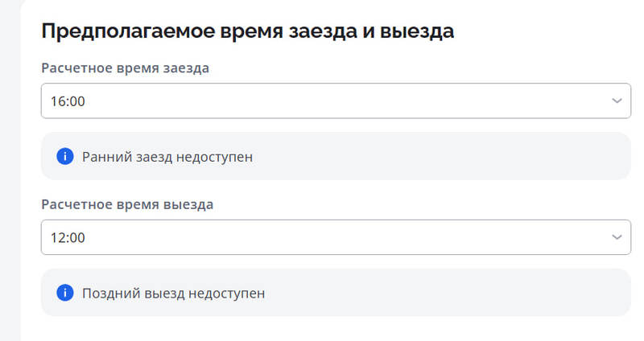This screenshot has height=341, width=644.
Task: Click the middle of the check-in time field
Action: 336,101
